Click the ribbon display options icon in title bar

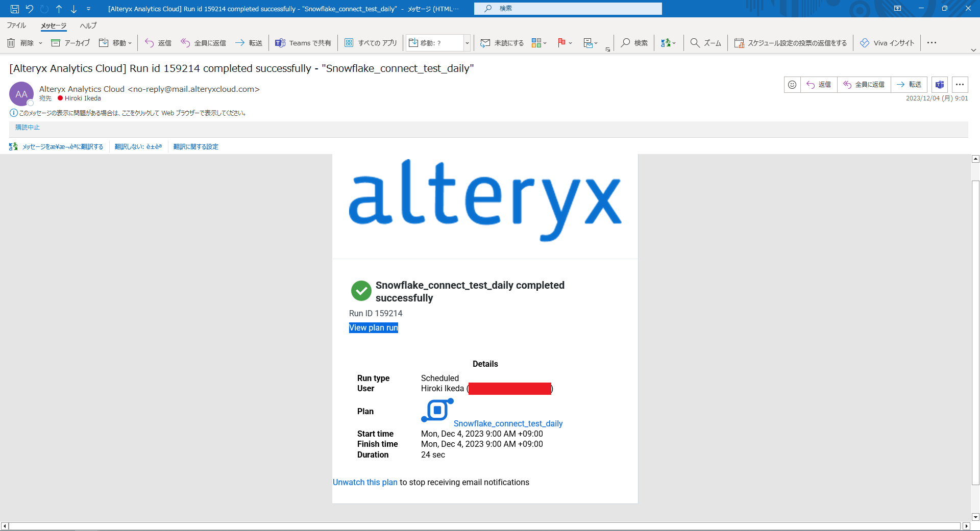897,8
